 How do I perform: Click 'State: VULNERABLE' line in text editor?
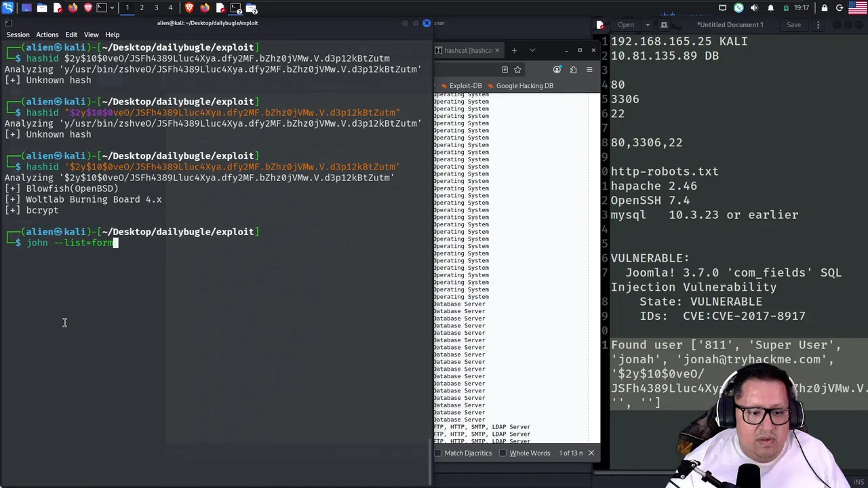tap(701, 302)
